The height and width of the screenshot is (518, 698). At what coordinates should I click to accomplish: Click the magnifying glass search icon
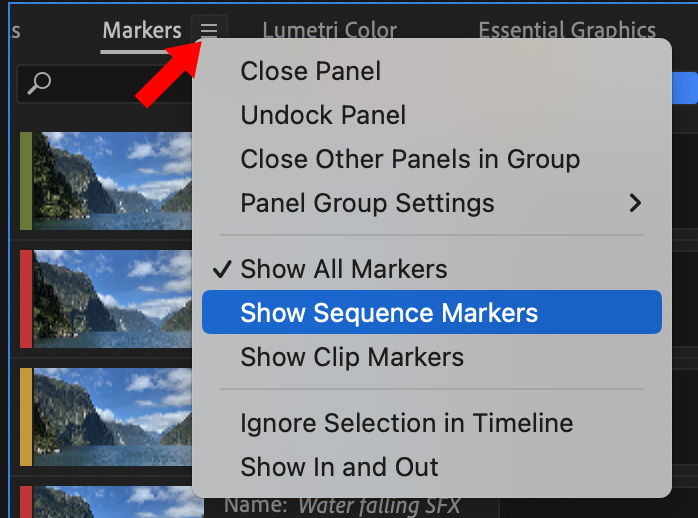coord(39,84)
